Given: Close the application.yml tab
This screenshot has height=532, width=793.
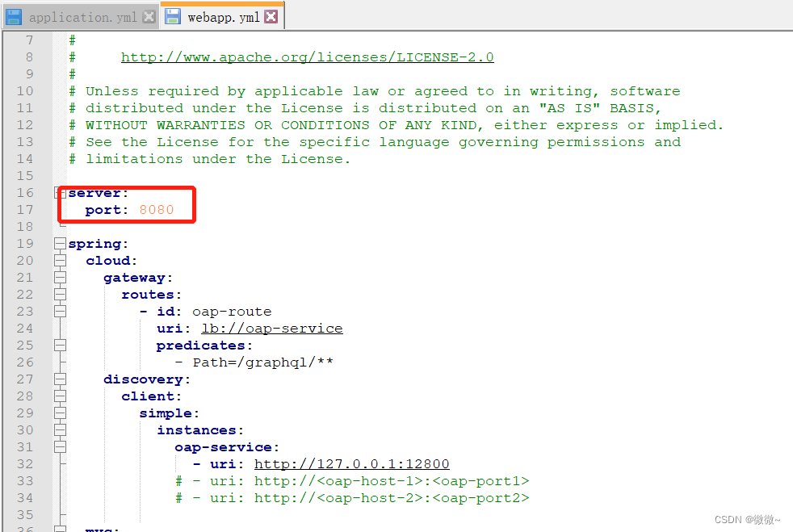Looking at the screenshot, I should coord(148,15).
